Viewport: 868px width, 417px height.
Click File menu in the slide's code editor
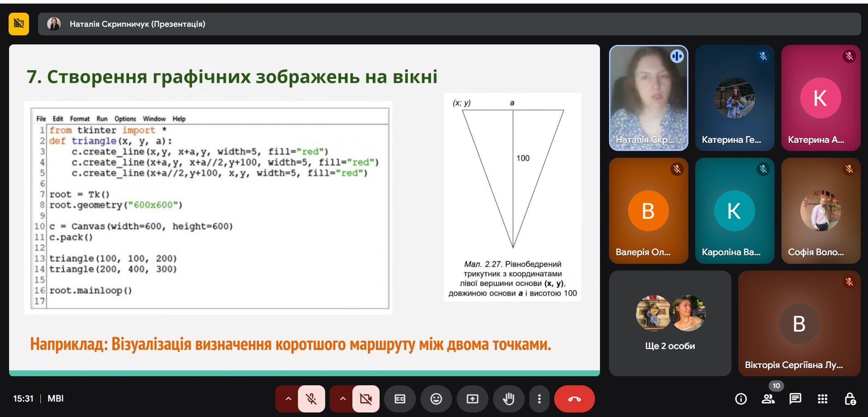coord(41,119)
